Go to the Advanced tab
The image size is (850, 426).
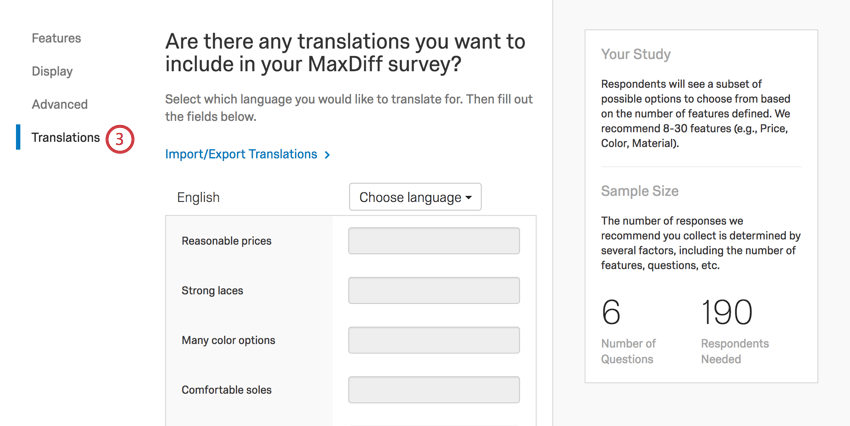(x=59, y=104)
